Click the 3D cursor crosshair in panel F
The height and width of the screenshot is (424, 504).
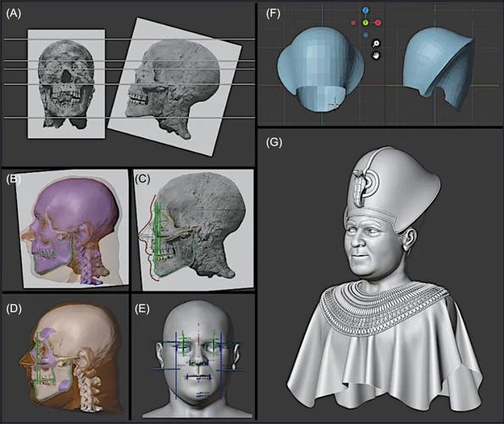point(335,103)
